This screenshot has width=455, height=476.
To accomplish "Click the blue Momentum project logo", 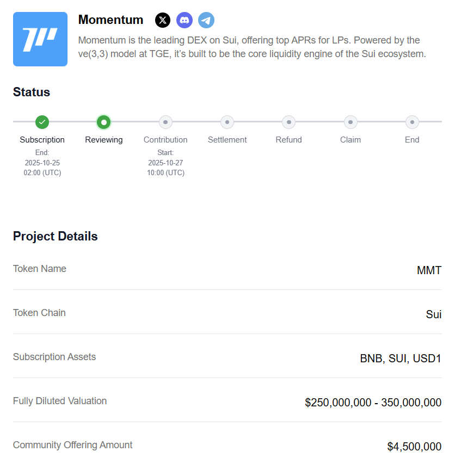I will click(40, 39).
